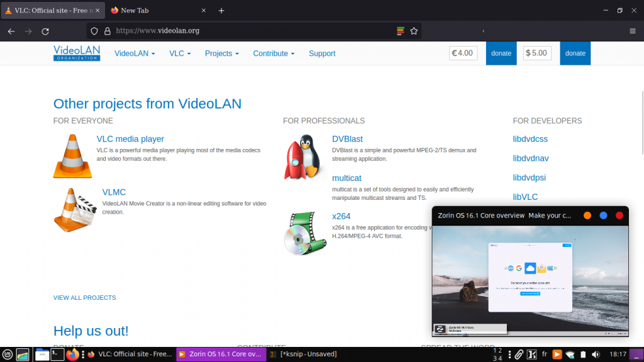Click the page vertical scrollbar
The height and width of the screenshot is (362, 644).
coord(642,123)
